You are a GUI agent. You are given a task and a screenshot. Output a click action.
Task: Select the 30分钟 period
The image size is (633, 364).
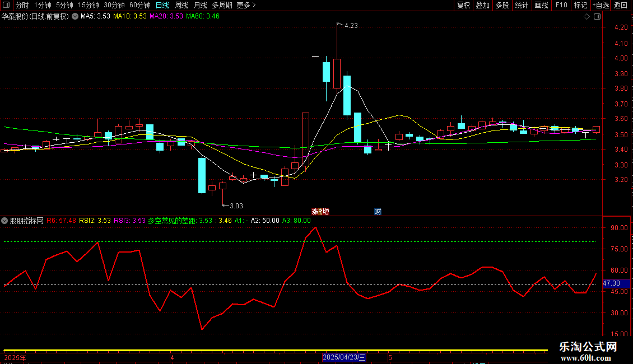114,5
